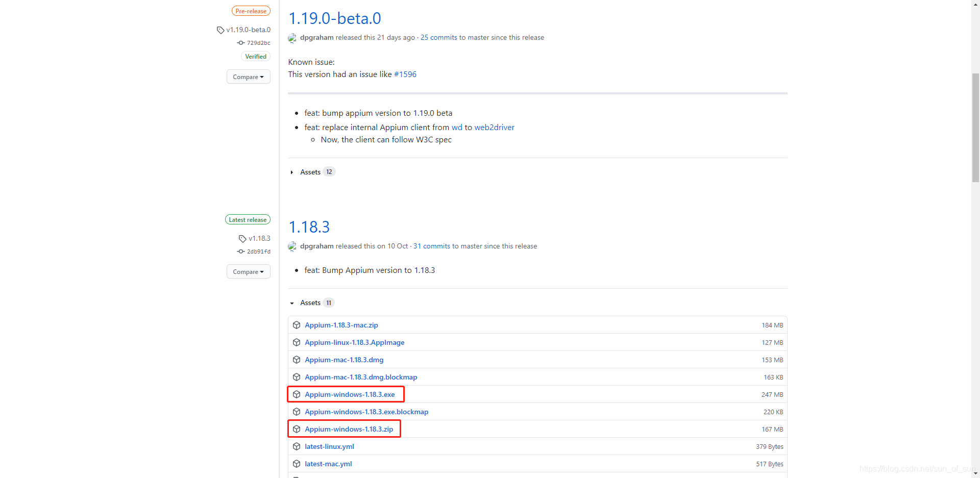Click package icon beside Appium-windows-1.18.3.zip
980x478 pixels.
click(297, 429)
